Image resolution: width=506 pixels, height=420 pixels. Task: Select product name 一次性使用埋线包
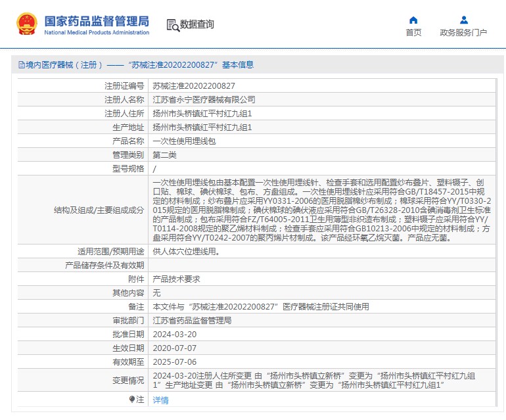[x=184, y=141]
